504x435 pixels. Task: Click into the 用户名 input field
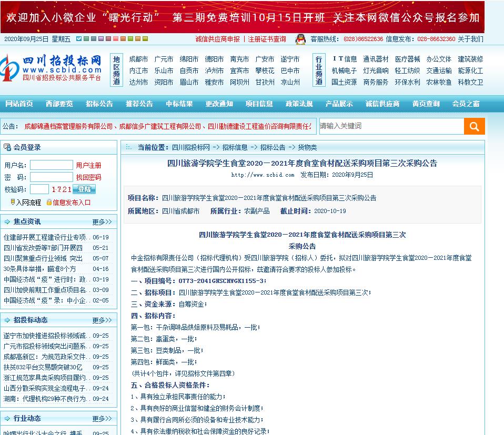52,165
